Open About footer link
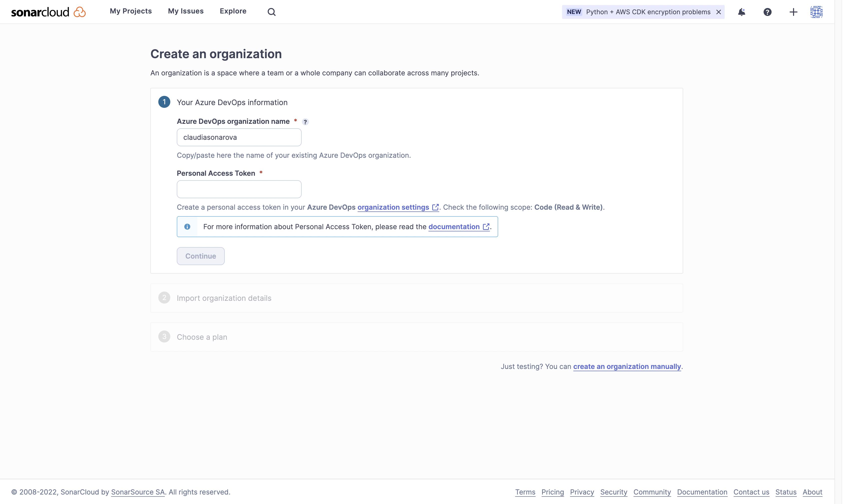The image size is (843, 504). click(x=812, y=492)
